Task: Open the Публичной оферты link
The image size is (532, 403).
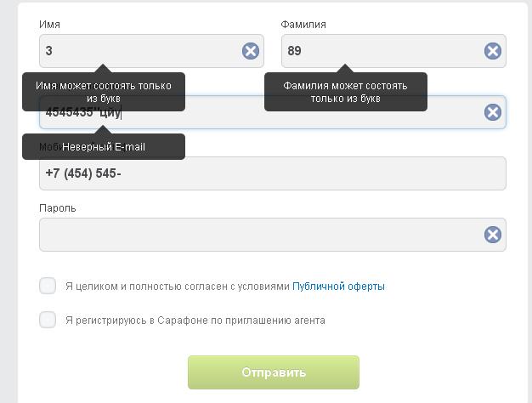Action: click(x=338, y=287)
